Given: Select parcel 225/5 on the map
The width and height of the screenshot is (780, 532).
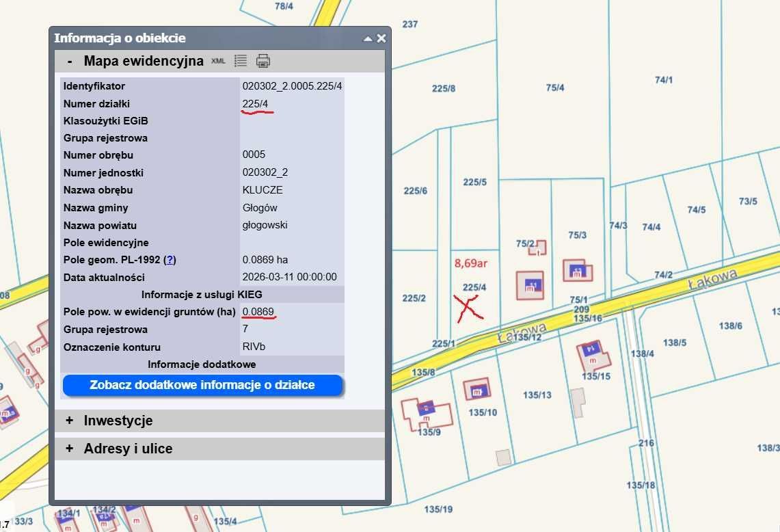Looking at the screenshot, I should point(474,182).
